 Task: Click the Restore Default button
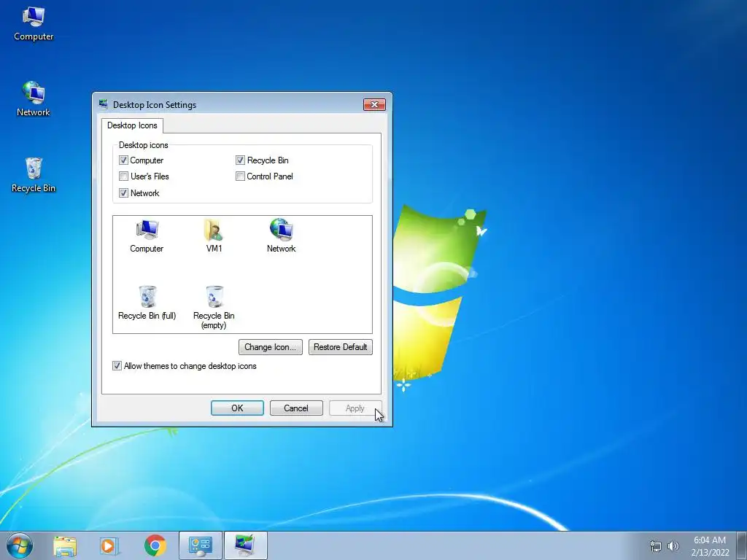point(340,347)
